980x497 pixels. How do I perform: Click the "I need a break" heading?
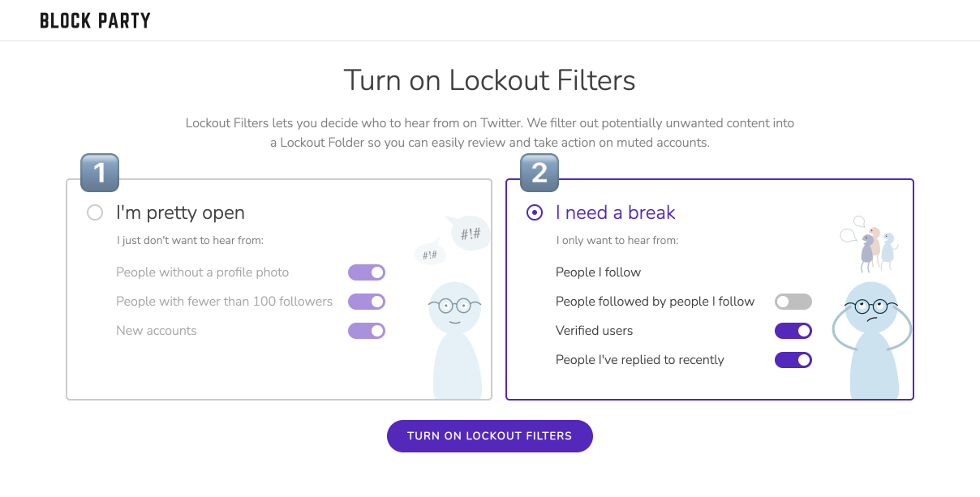[616, 212]
